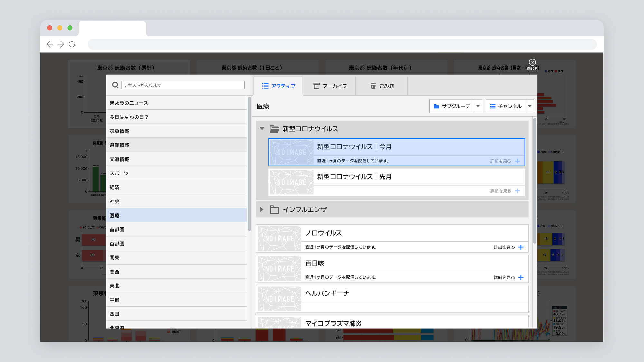Collapse the 新型コロナウイルス folder triangle
The width and height of the screenshot is (644, 362).
tap(262, 129)
